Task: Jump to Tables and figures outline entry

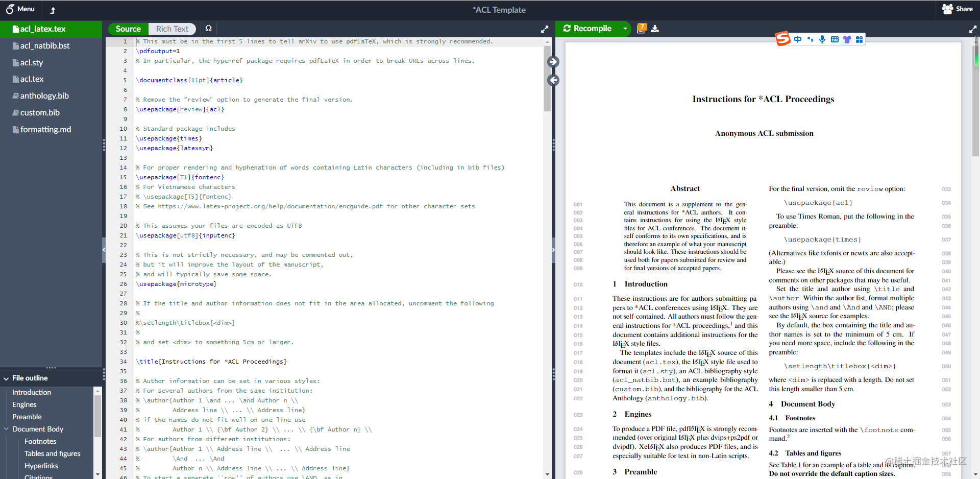Action: [53, 453]
